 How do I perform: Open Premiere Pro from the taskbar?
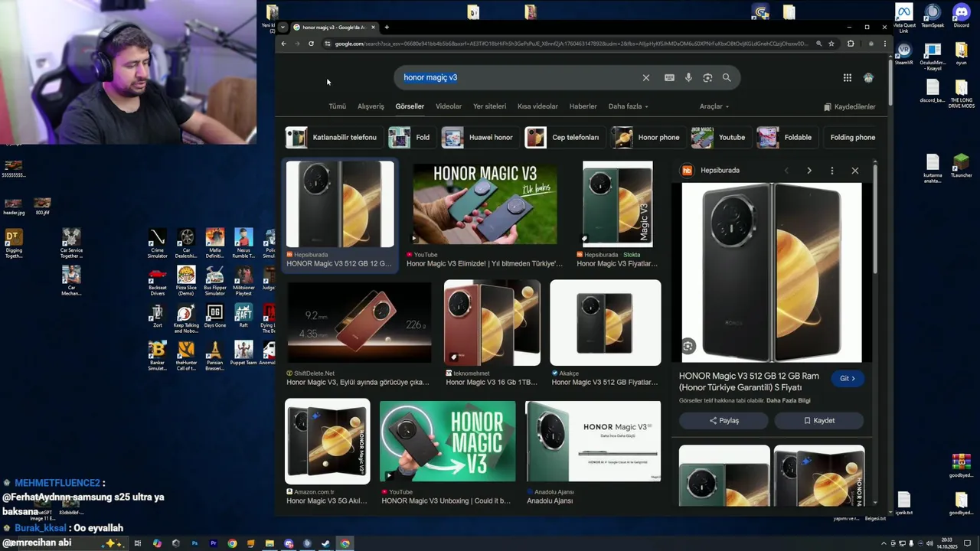[x=213, y=543]
